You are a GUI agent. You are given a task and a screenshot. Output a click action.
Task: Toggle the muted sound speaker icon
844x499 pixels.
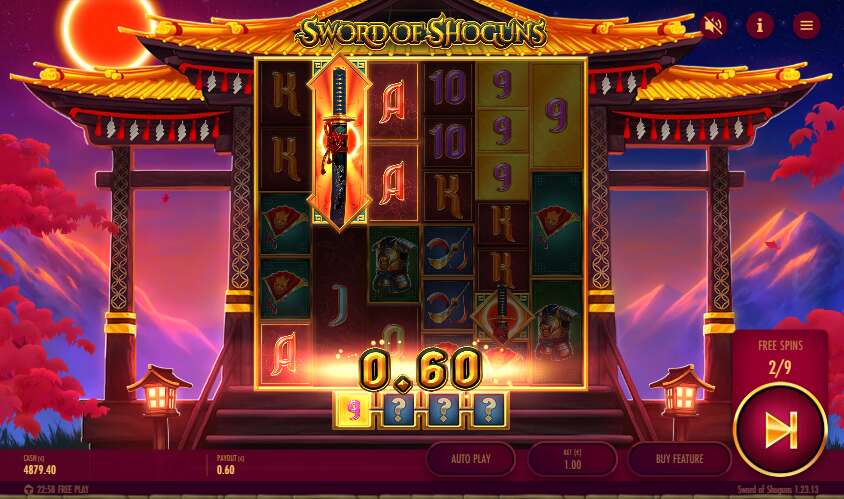714,25
